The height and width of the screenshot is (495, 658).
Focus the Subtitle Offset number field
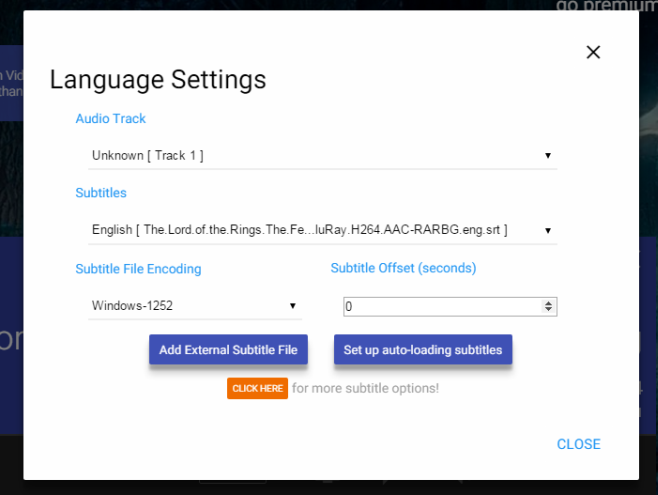click(450, 307)
